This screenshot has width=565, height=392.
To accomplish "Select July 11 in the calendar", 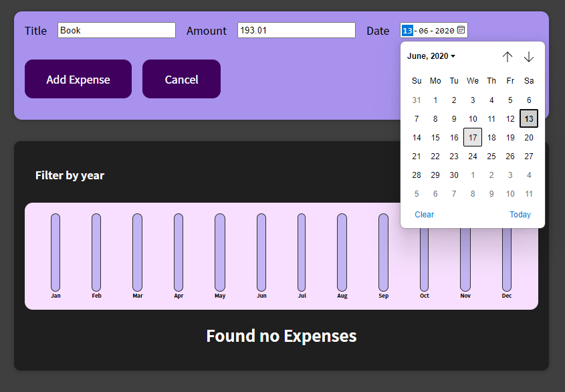I will click(x=529, y=193).
